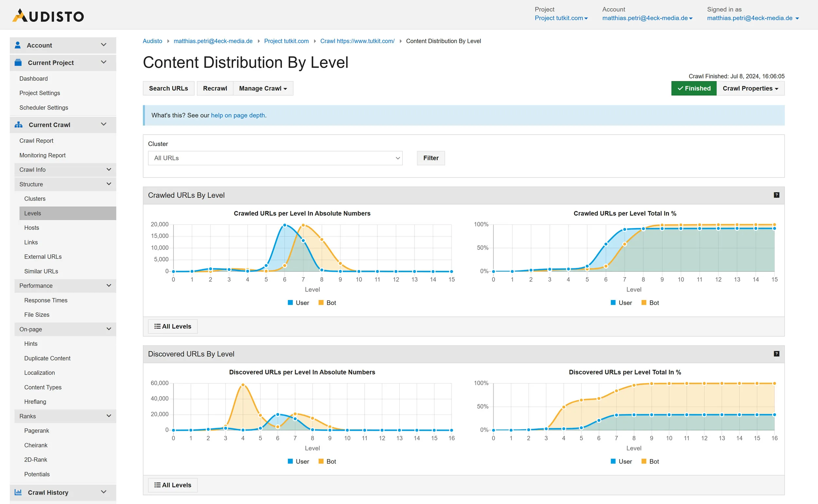Click the All Levels button under Crawled URLs
Screen dimensions: 818x504
click(x=173, y=326)
